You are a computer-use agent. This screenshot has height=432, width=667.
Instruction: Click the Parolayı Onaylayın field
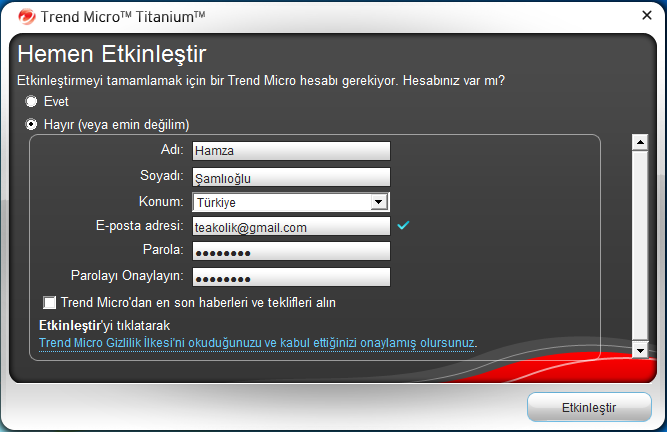(x=291, y=277)
